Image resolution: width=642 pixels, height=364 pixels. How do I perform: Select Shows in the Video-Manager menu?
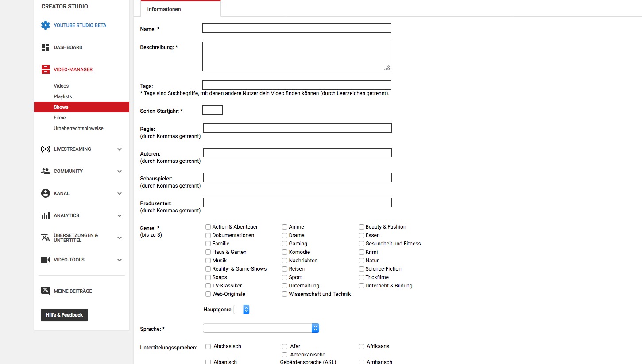(x=61, y=107)
